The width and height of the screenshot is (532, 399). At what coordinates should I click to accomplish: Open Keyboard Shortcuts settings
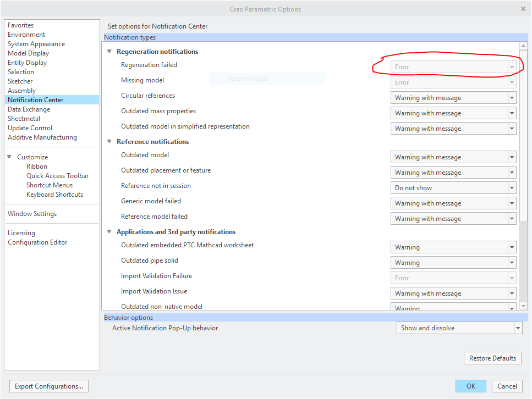coord(54,195)
